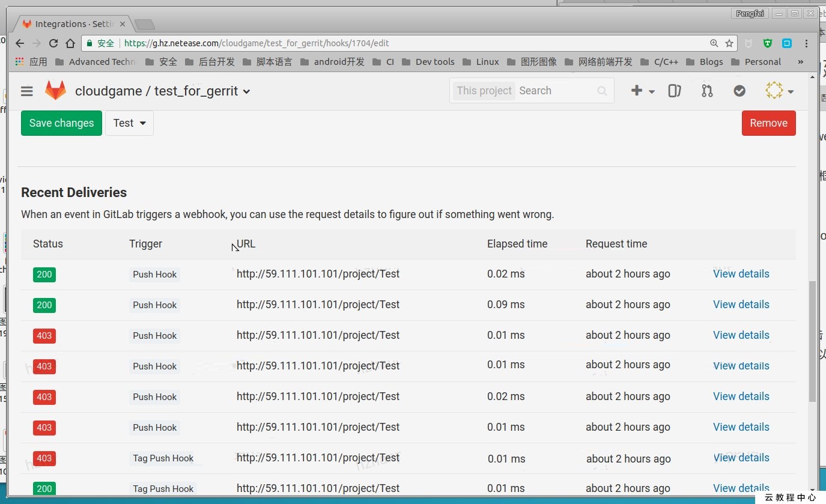Select the Integrations · Settings browser tab
Screen dimensions: 826x504
coord(72,24)
